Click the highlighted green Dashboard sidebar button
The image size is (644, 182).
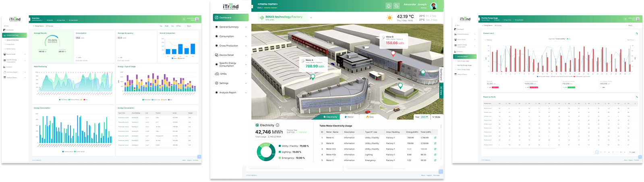(231, 18)
